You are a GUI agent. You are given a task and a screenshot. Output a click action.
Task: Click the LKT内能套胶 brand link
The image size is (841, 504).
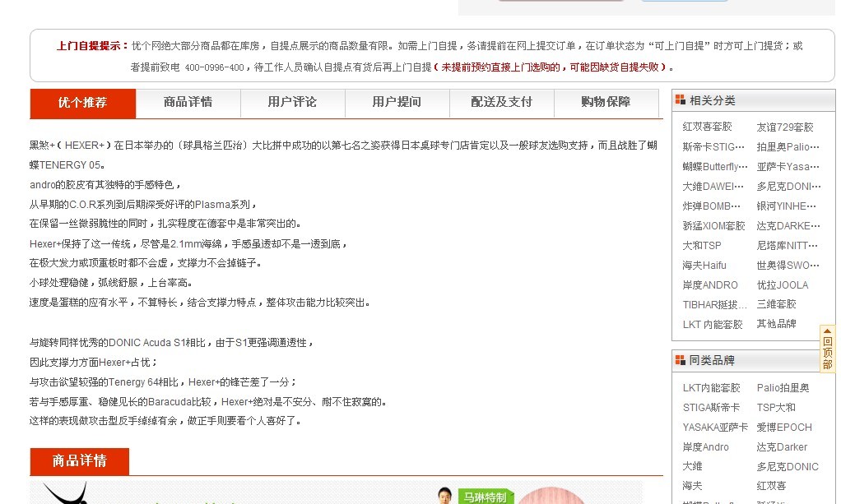711,388
